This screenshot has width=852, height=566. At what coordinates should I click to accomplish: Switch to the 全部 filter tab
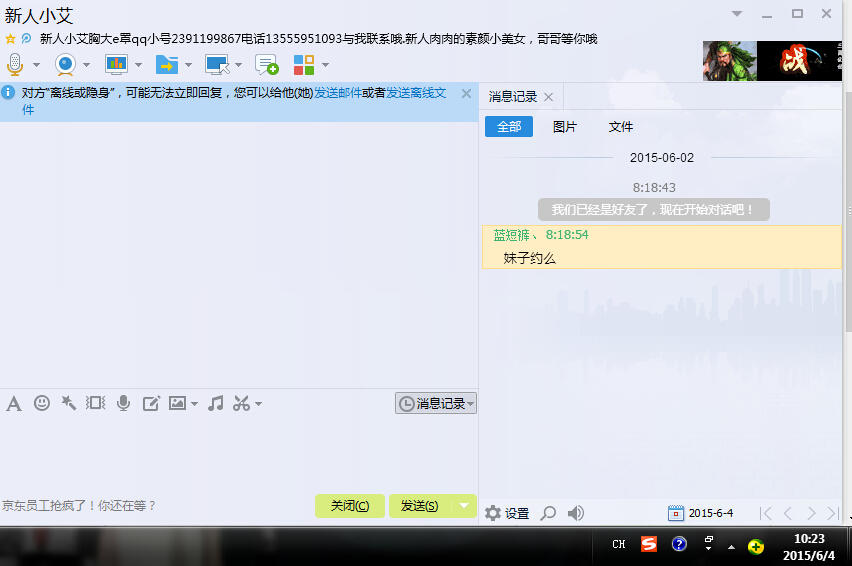tap(509, 127)
